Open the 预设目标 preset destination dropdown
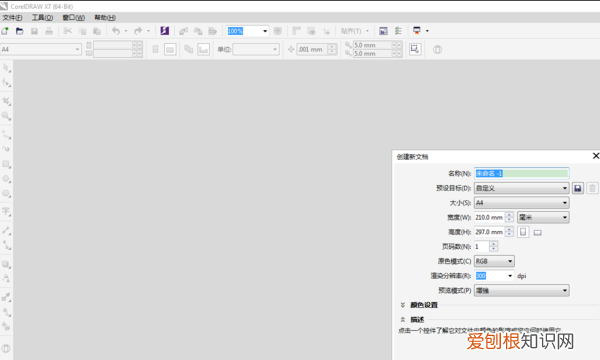Screen dimensions: 600x360 tap(522, 188)
